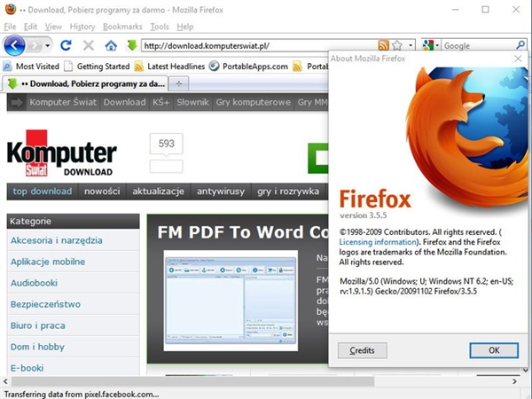Reload the current page

(x=66, y=45)
